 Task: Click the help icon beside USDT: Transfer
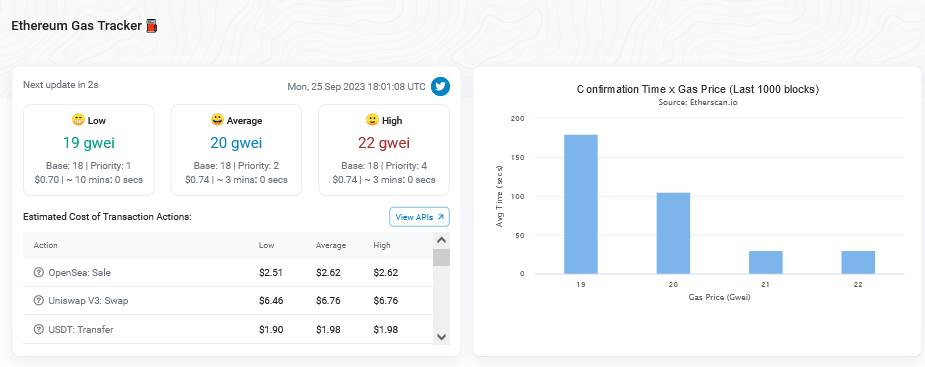pyautogui.click(x=39, y=329)
